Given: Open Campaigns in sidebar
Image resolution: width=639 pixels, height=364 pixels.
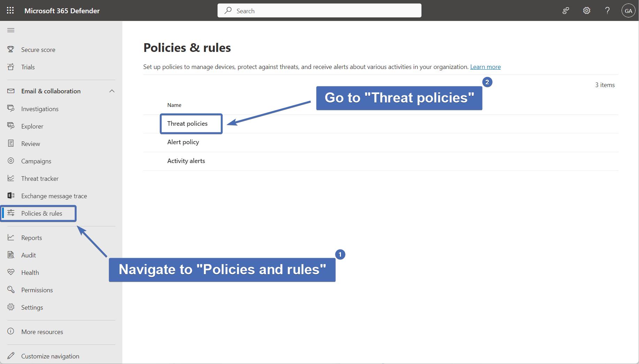Looking at the screenshot, I should click(36, 161).
